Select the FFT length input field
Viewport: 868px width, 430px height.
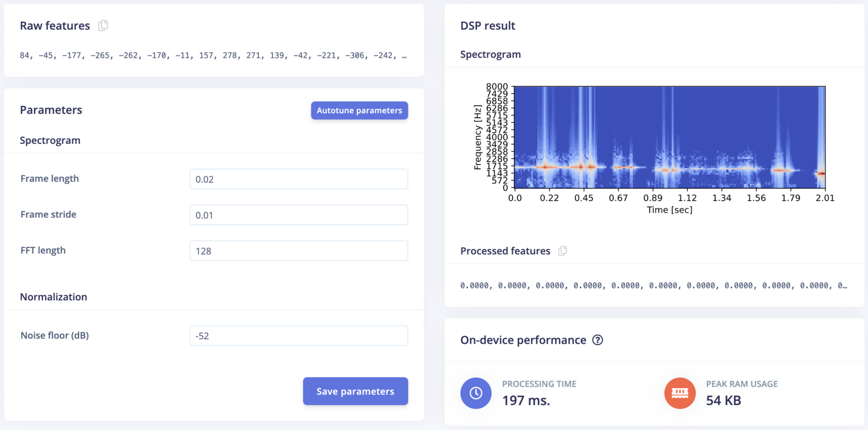pos(298,251)
